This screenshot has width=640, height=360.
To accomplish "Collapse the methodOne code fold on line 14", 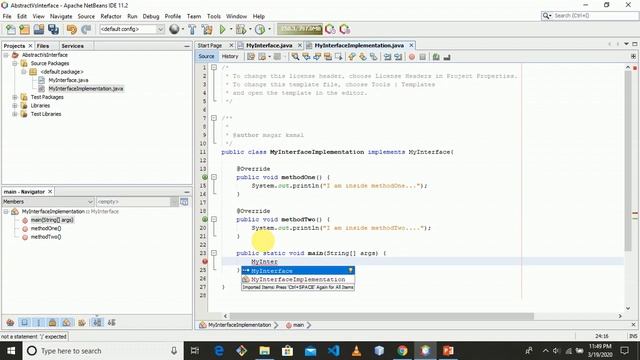I will [x=214, y=177].
